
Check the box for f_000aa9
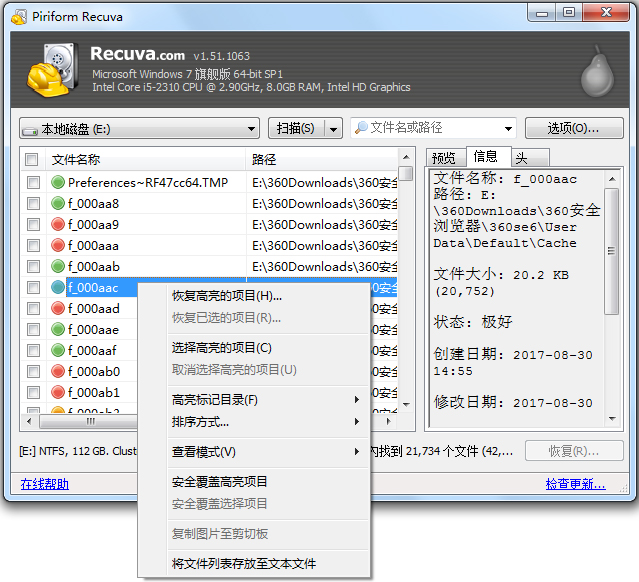point(33,224)
